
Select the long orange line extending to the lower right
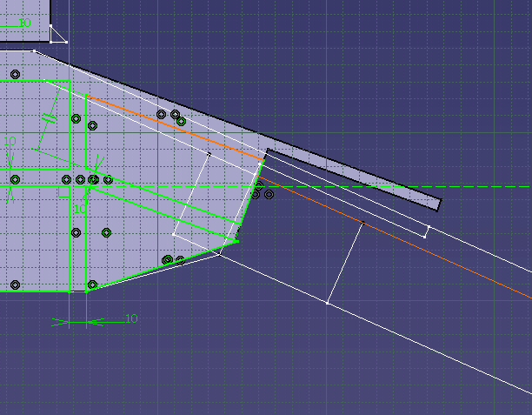(396, 238)
